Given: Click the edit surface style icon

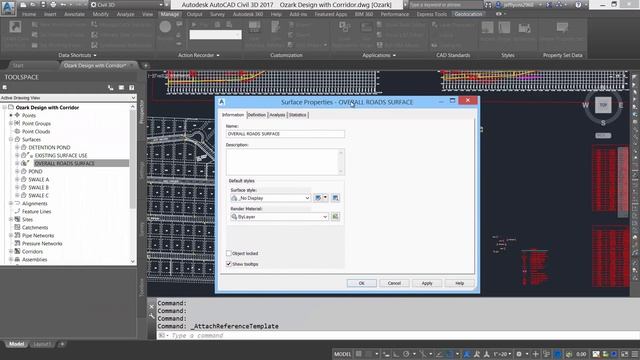Looking at the screenshot, I should coord(318,198).
